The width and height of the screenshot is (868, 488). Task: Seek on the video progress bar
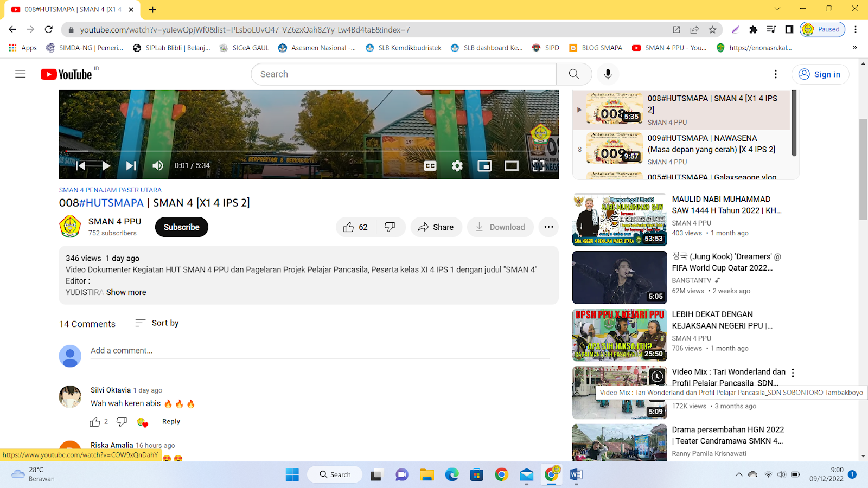[309, 151]
